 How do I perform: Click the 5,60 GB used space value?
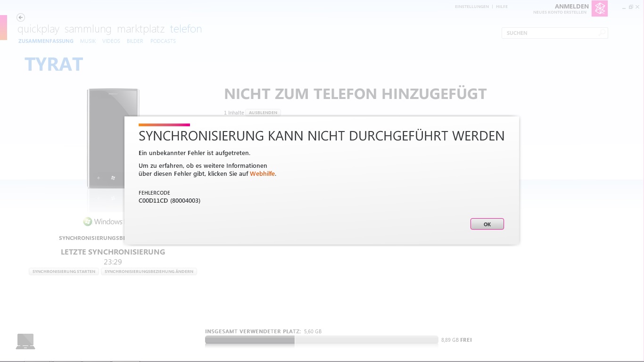pyautogui.click(x=313, y=332)
